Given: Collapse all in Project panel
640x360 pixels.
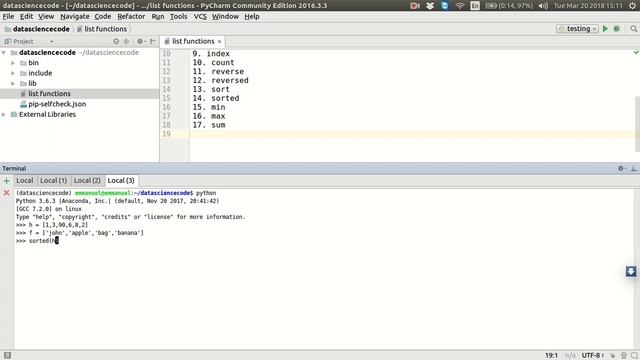Looking at the screenshot, I should pyautogui.click(x=127, y=41).
